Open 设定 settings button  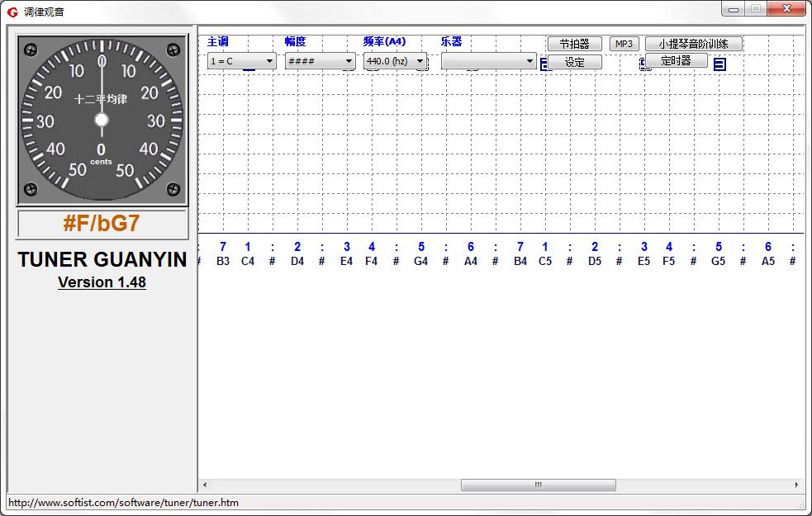pyautogui.click(x=574, y=62)
